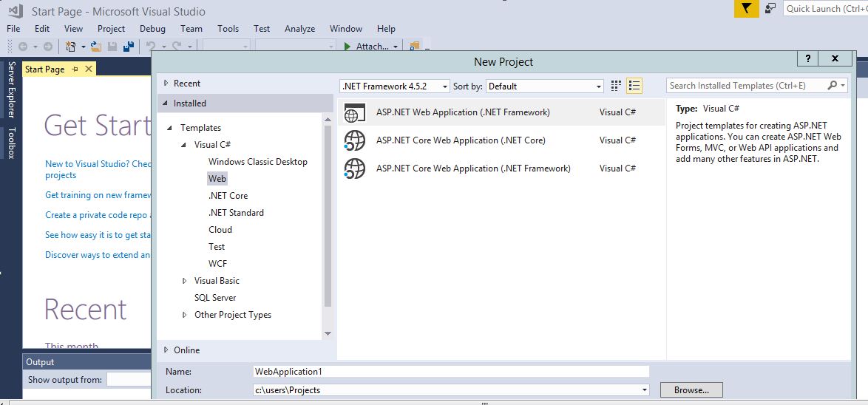868x405 pixels.
Task: Click the toolbar icon right of Attach
Action: pos(415,47)
